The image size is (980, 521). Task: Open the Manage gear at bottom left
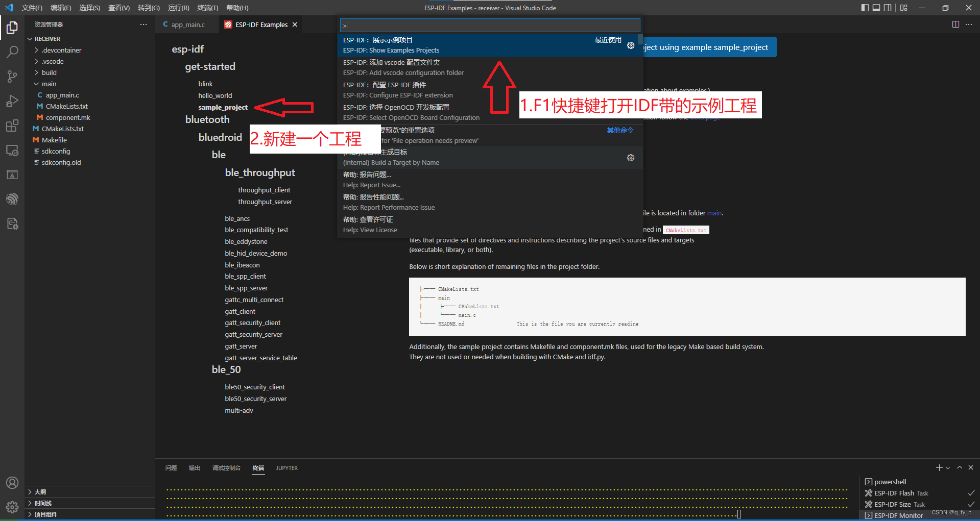[12, 507]
